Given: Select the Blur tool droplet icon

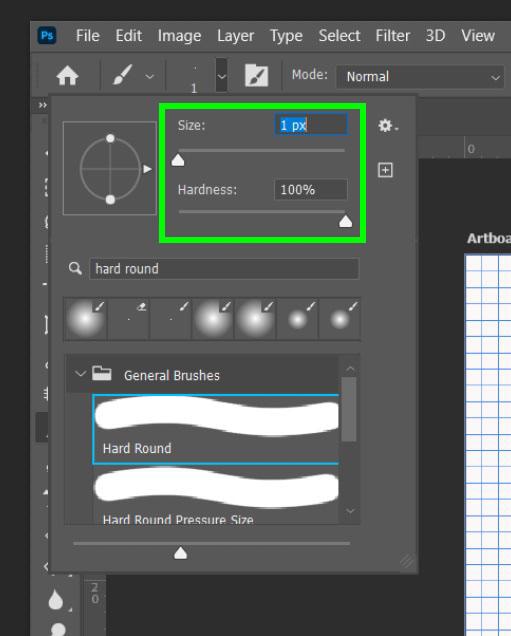Looking at the screenshot, I should click(x=56, y=599).
